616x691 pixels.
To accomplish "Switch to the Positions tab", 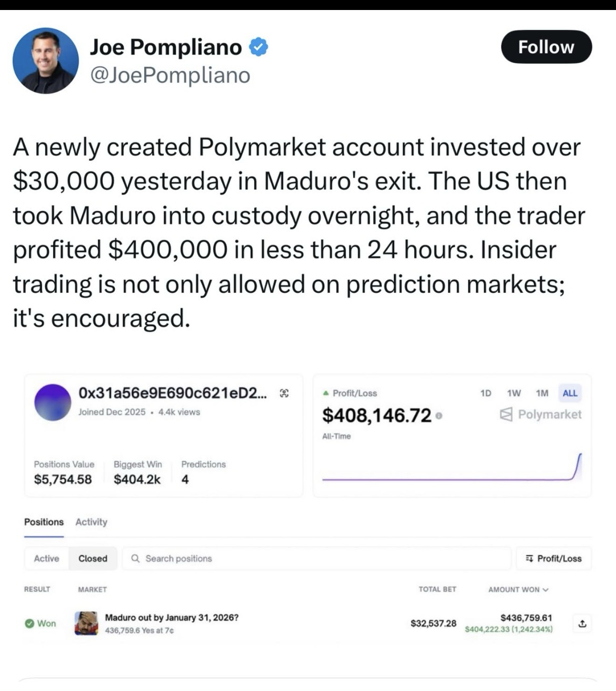I will pyautogui.click(x=44, y=522).
